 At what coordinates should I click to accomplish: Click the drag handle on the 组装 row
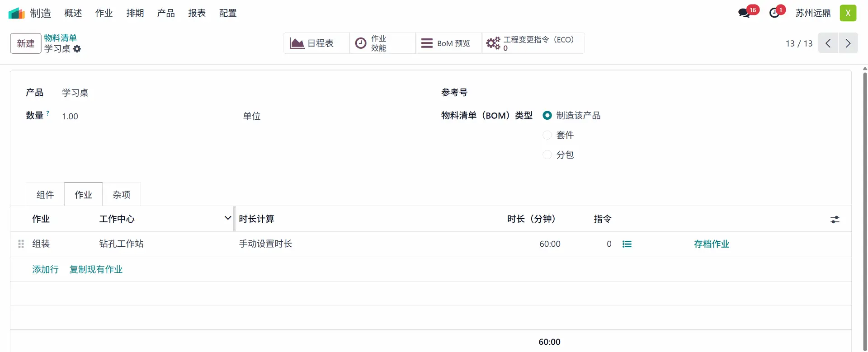21,244
